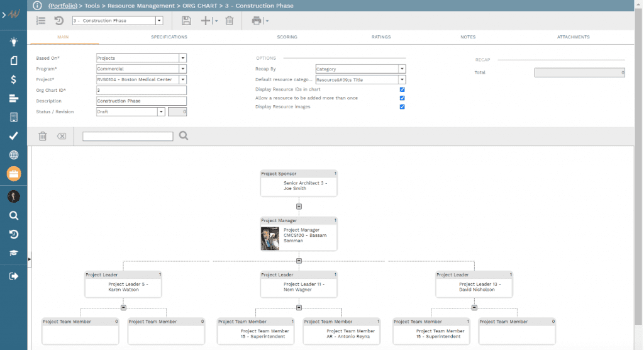This screenshot has height=350, width=644.
Task: Open the Project dropdown
Action: [183, 79]
